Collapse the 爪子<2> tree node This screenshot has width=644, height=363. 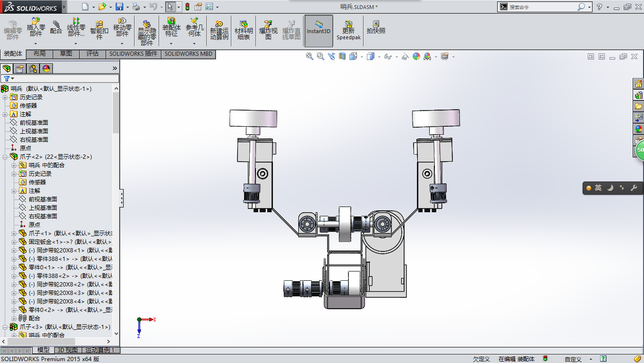(x=5, y=156)
